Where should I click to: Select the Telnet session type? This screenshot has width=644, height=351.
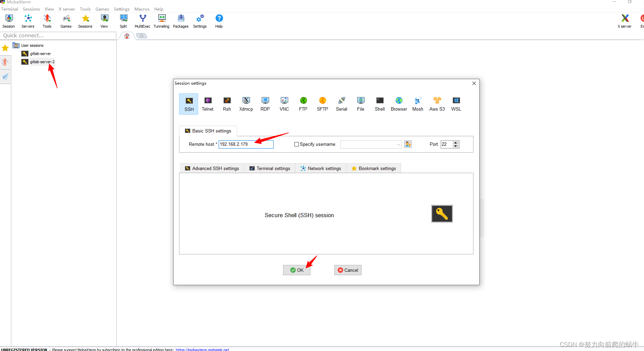pyautogui.click(x=208, y=104)
